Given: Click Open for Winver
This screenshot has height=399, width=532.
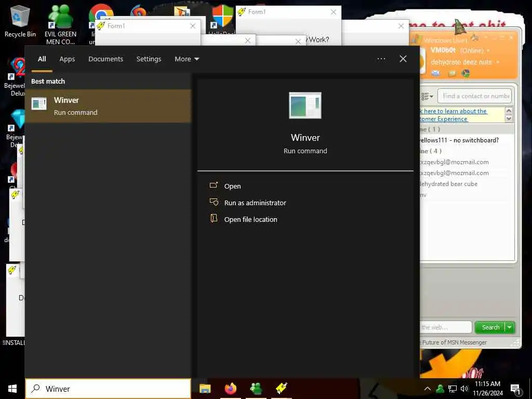Looking at the screenshot, I should [x=232, y=186].
